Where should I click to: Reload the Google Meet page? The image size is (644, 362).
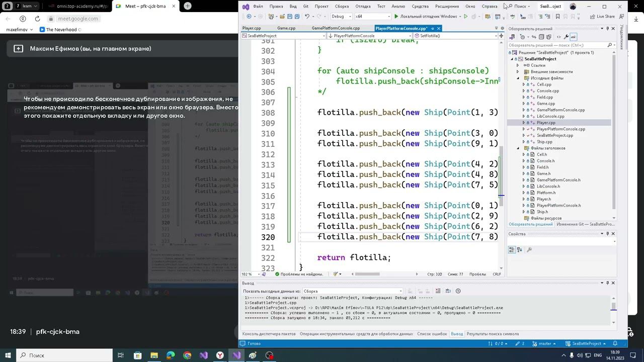(x=37, y=19)
